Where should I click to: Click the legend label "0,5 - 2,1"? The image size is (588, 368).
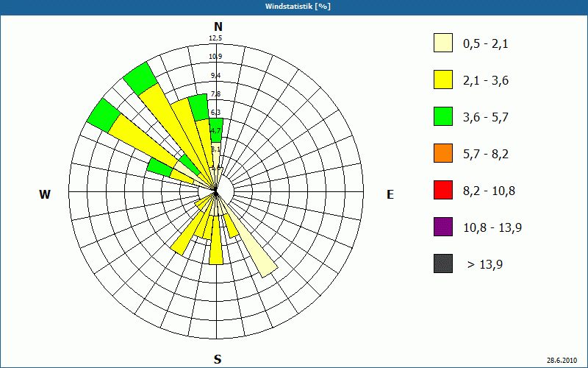486,44
